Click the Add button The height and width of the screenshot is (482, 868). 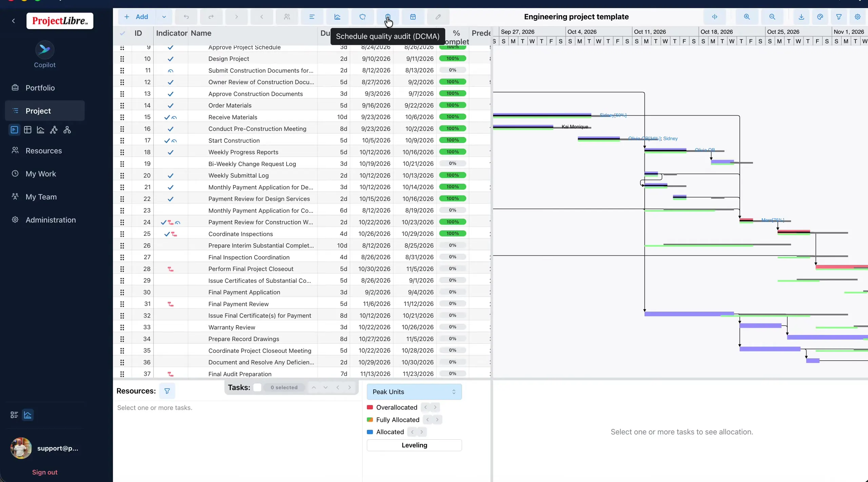(137, 17)
